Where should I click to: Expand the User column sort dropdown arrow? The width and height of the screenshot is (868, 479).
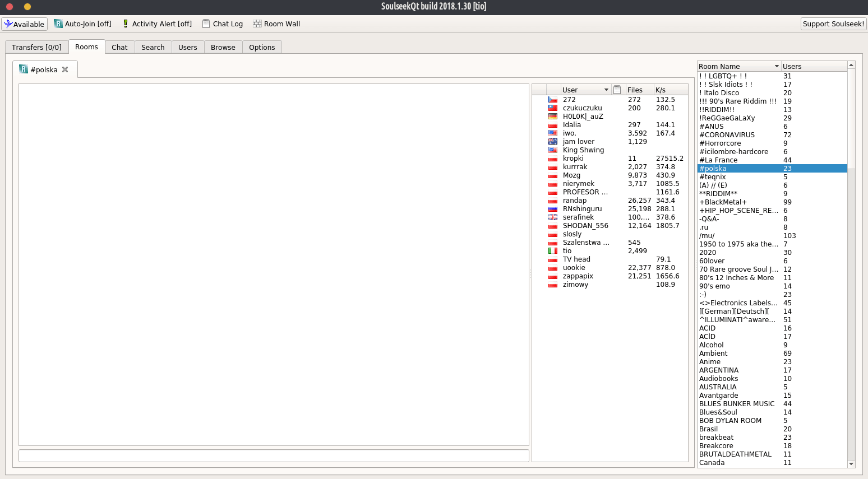[606, 90]
